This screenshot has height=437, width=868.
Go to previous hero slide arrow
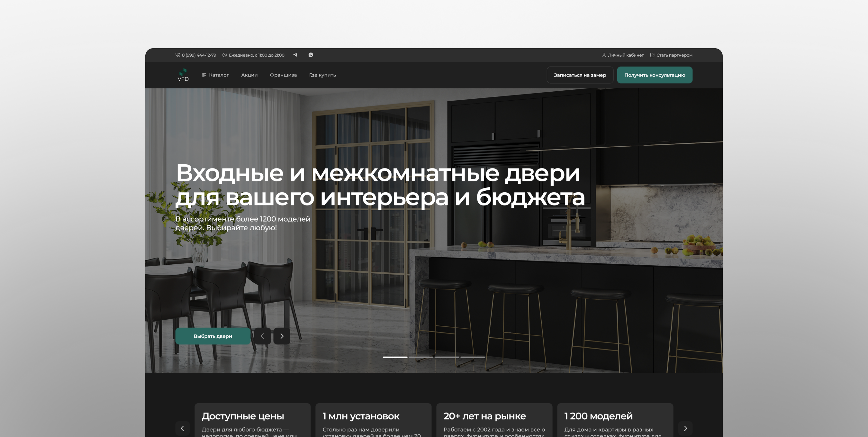coord(262,336)
